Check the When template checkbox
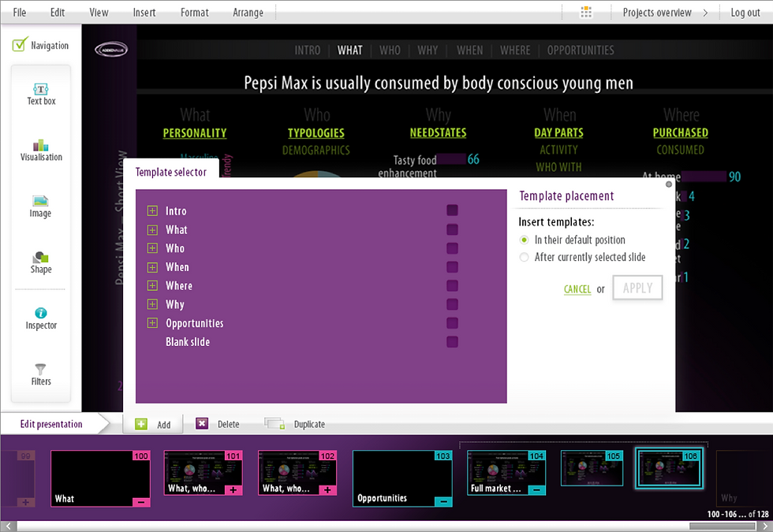The width and height of the screenshot is (773, 532). click(452, 267)
